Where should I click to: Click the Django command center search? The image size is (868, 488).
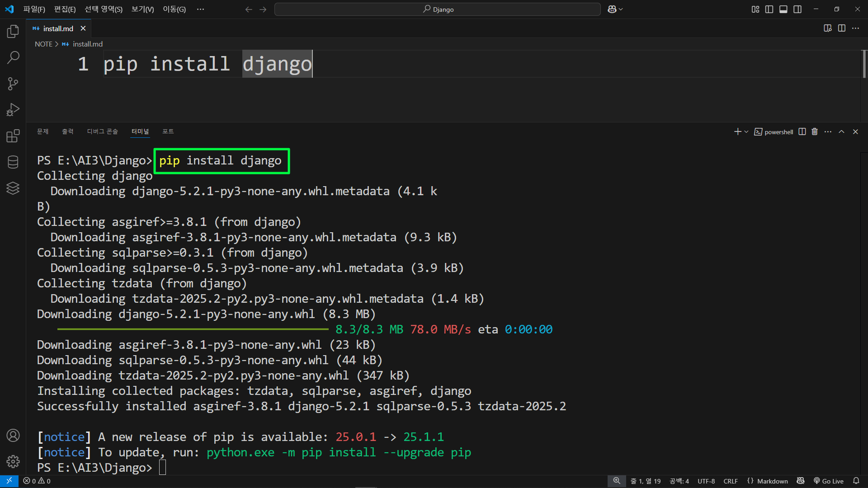pyautogui.click(x=437, y=9)
